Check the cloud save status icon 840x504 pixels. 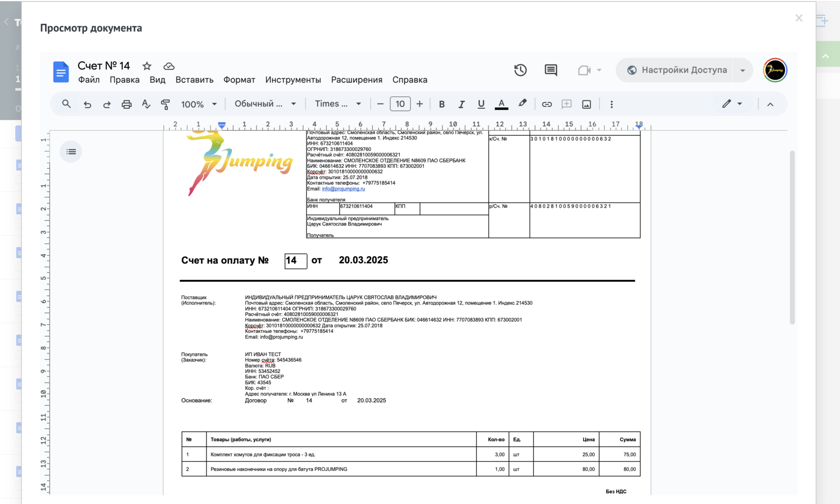point(169,66)
